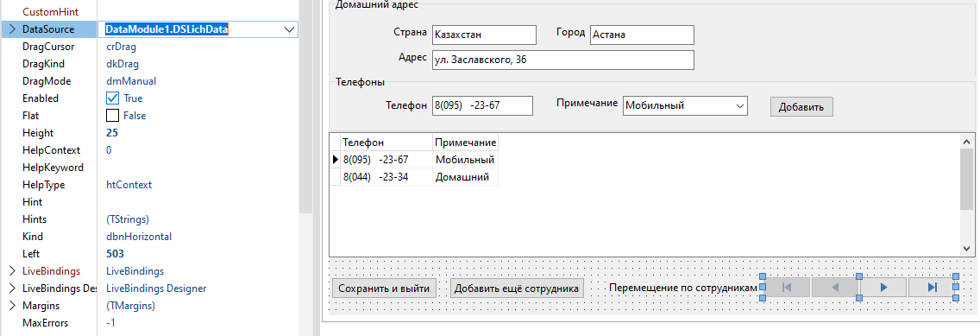Click the Prior record navigator button
This screenshot has width=980, height=336.
(834, 287)
